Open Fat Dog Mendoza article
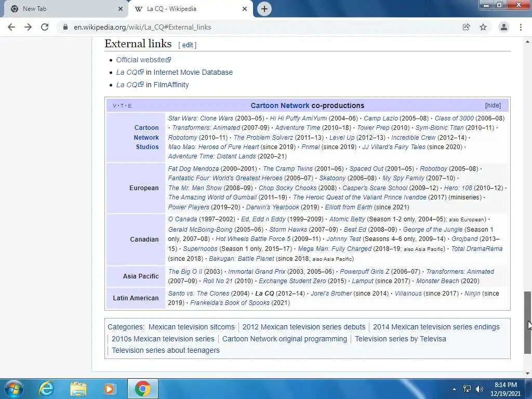The image size is (532, 399). (x=193, y=169)
